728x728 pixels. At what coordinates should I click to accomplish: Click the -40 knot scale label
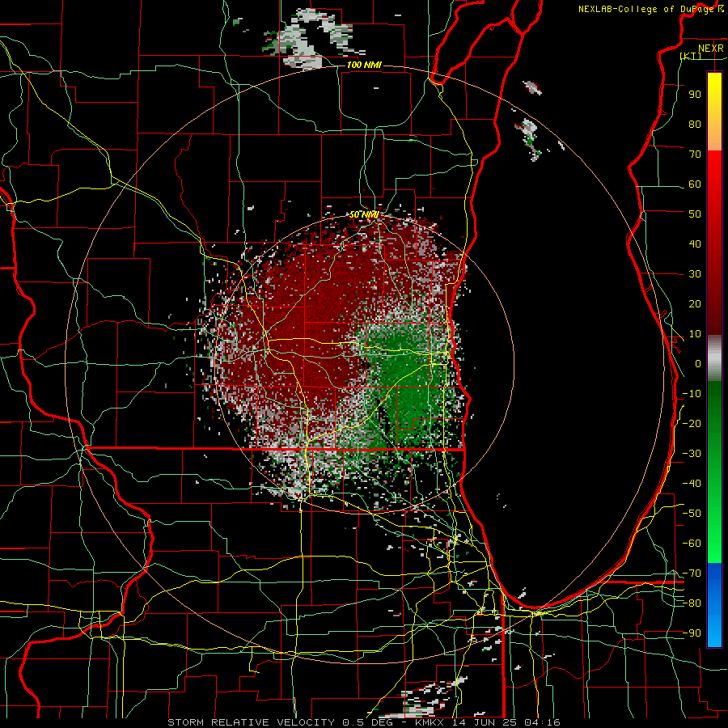692,484
